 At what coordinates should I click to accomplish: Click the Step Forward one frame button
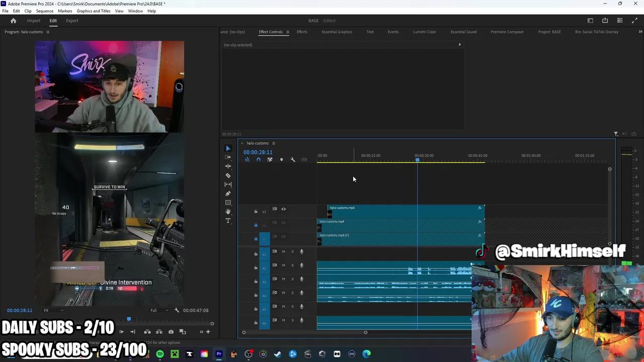coord(121,332)
